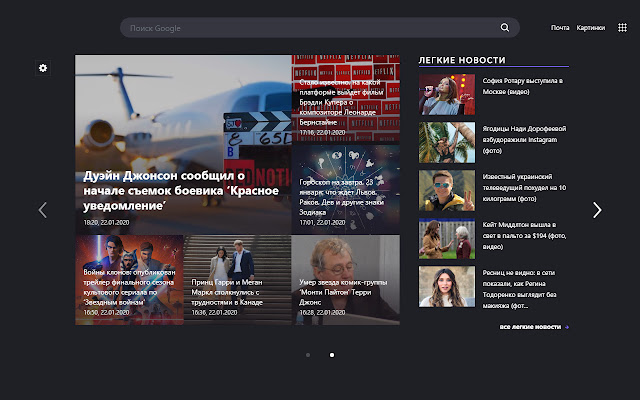Image resolution: width=640 pixels, height=400 pixels.
Task: Go to next slide with right arrow
Action: point(597,210)
